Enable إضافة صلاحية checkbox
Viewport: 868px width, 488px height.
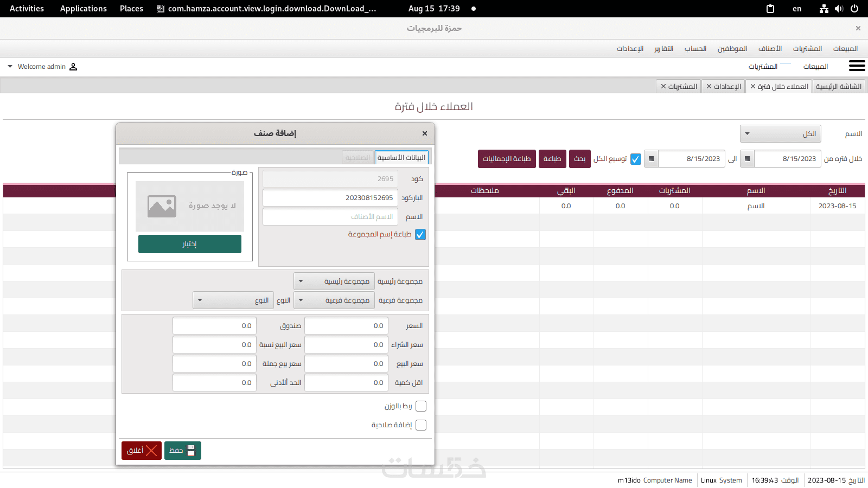click(x=421, y=425)
